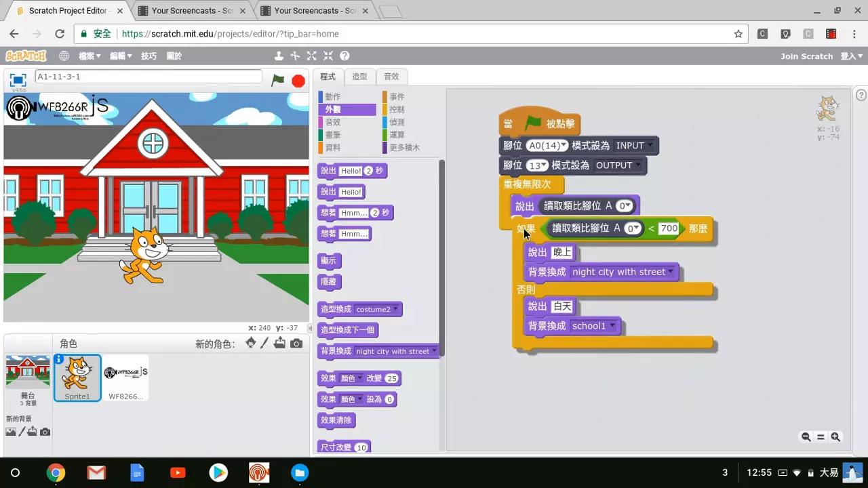Select the 動作 block category
This screenshot has width=868, height=488.
point(347,97)
